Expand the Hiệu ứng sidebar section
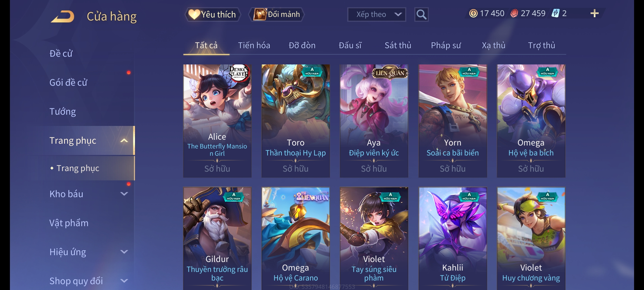The height and width of the screenshot is (290, 644). click(x=124, y=252)
